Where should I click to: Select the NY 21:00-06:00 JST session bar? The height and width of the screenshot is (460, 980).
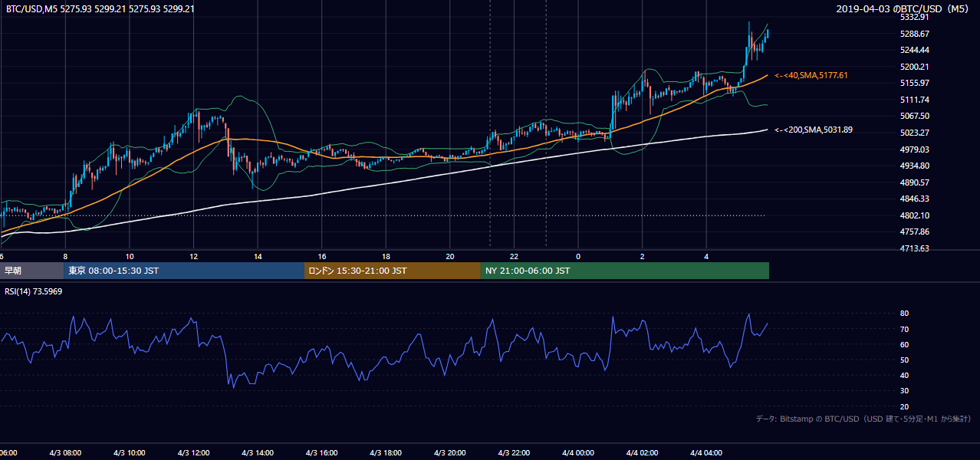(x=625, y=271)
